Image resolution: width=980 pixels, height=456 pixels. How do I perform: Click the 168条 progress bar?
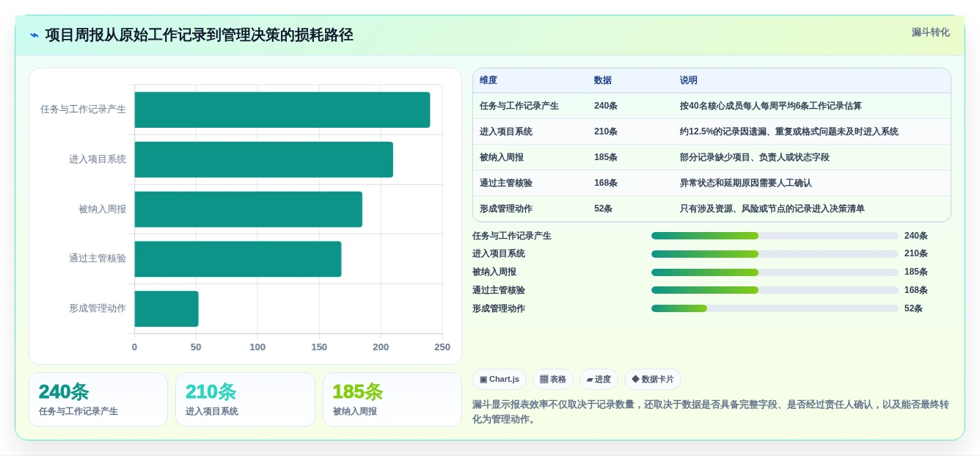[x=775, y=290]
